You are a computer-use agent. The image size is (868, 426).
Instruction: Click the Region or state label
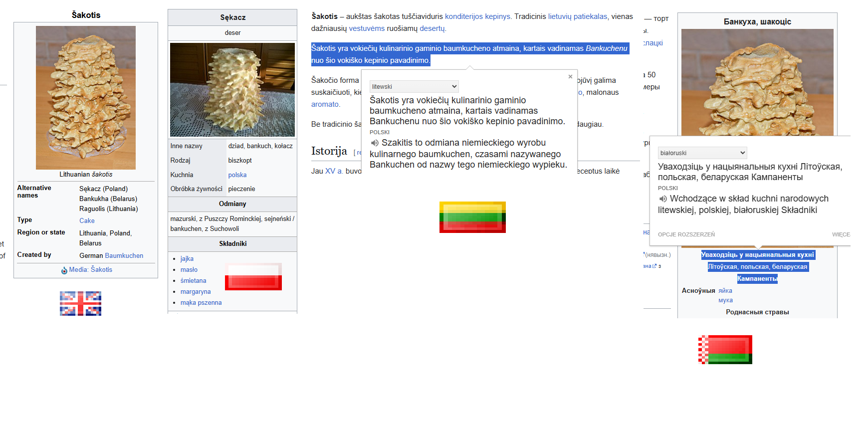(41, 232)
